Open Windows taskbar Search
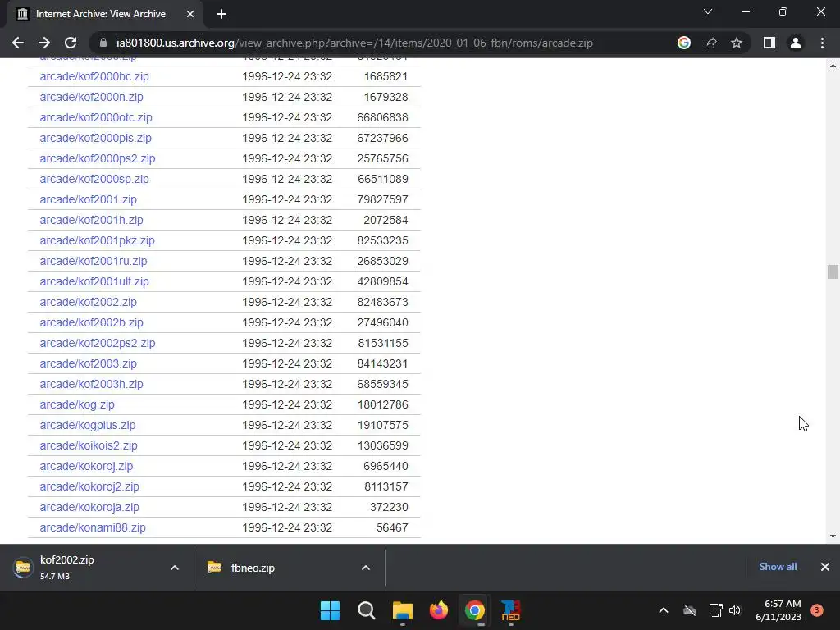The height and width of the screenshot is (630, 840). click(367, 610)
